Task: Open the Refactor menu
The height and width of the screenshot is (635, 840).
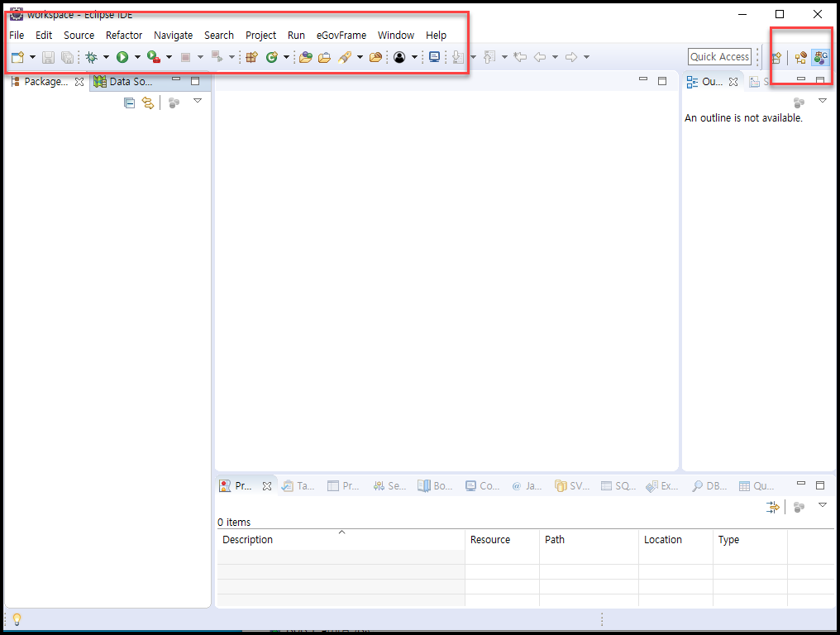Action: point(124,36)
